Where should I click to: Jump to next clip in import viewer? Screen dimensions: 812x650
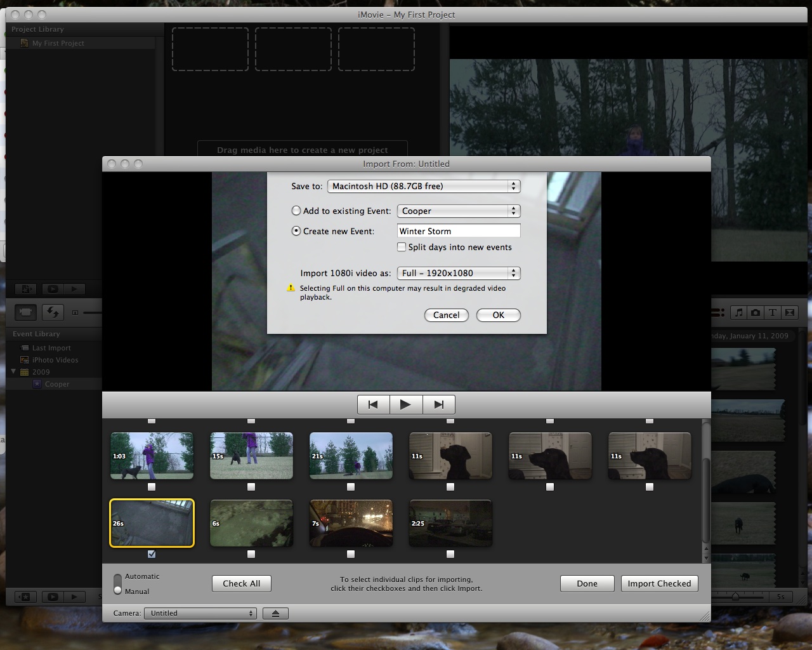point(438,404)
